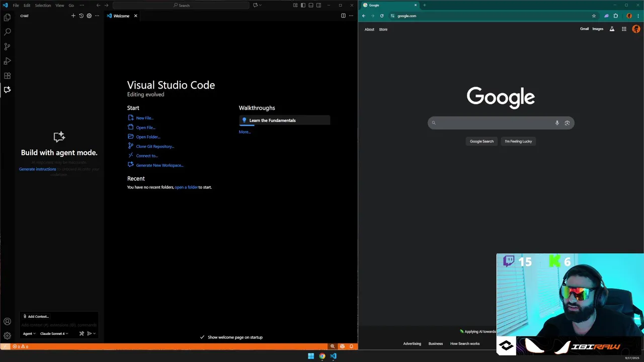This screenshot has width=644, height=362.
Task: Open Chrome three-dot menu
Action: point(638,16)
